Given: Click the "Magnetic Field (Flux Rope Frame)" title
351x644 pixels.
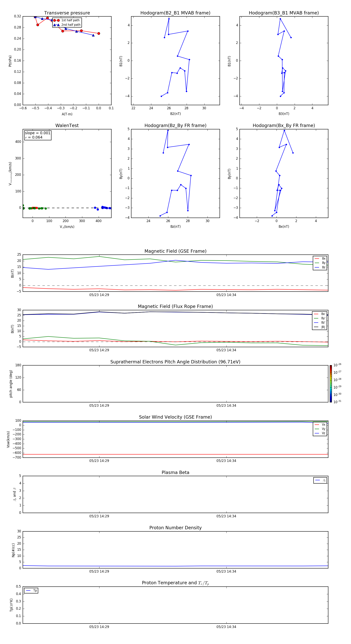Looking at the screenshot, I should (x=175, y=307).
